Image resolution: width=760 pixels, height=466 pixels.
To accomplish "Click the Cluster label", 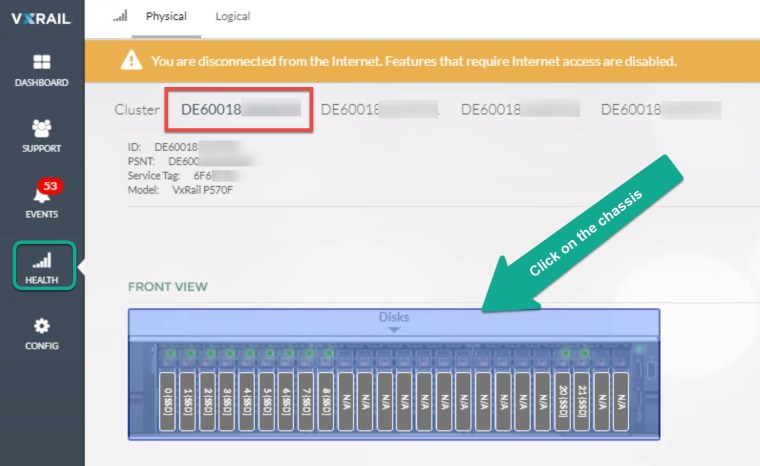I will click(x=137, y=110).
